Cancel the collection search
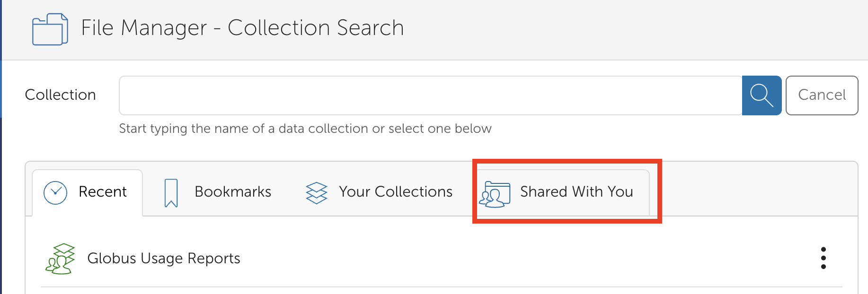 point(822,95)
